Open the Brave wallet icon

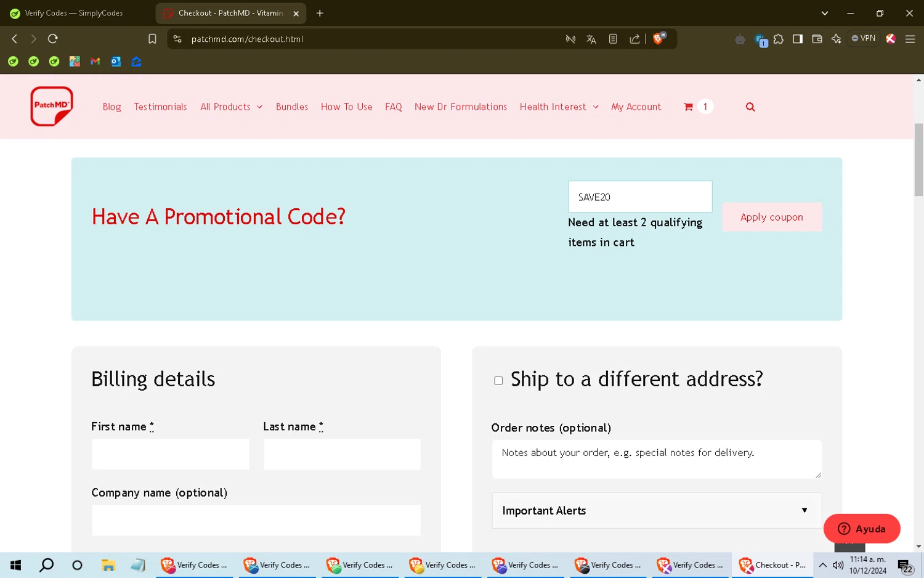click(817, 39)
